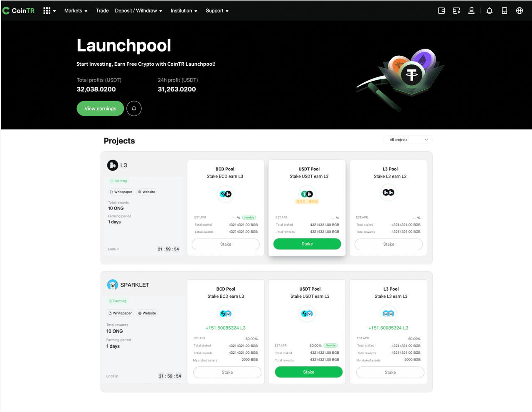The height and width of the screenshot is (412, 532).
Task: Click 2000 BGB staked assets in SPARKLET BCD Pool
Action: pyautogui.click(x=250, y=360)
